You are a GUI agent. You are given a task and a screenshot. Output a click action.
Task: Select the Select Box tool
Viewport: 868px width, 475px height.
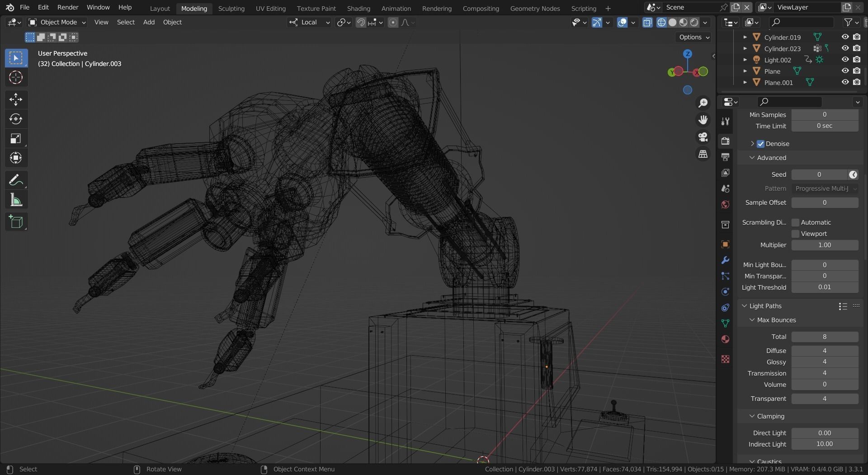16,58
